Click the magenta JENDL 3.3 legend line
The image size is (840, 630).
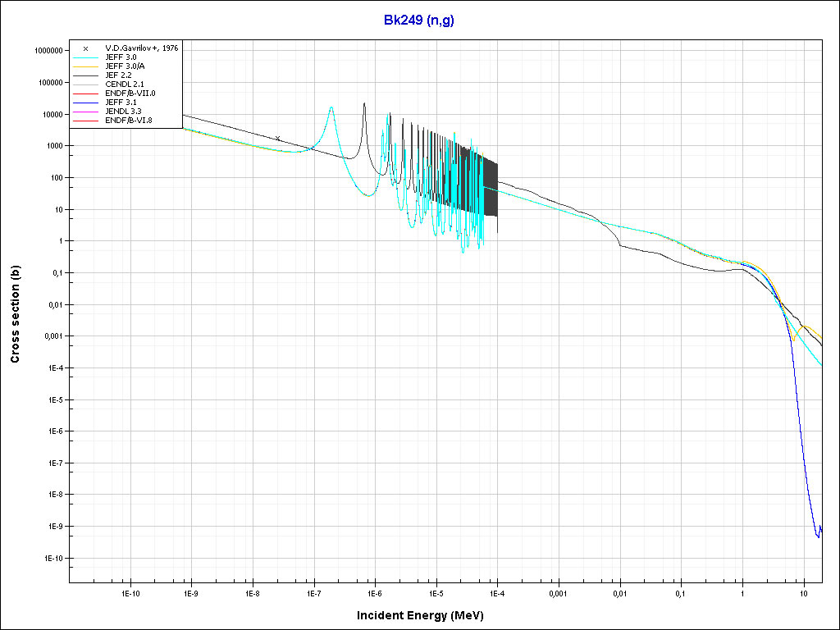tap(85, 112)
